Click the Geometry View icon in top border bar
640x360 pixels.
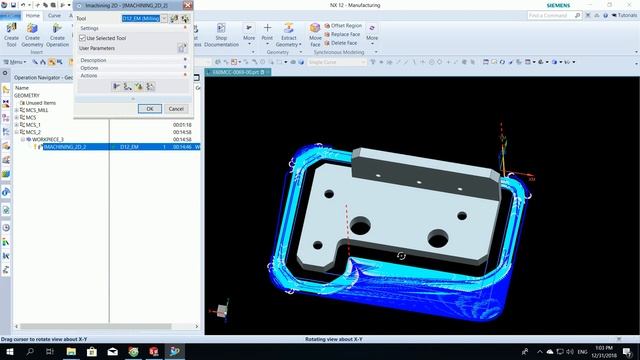click(51, 62)
